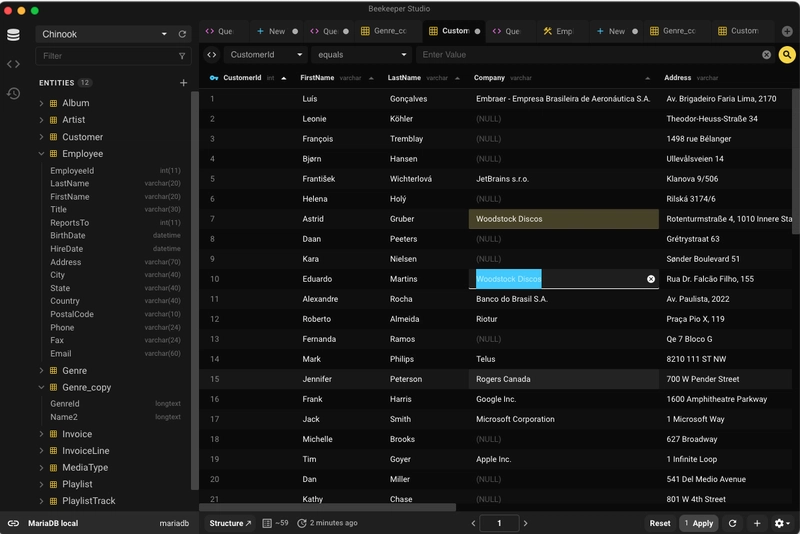Sort by the FirstName column arrow
The height and width of the screenshot is (534, 800).
pyautogui.click(x=371, y=79)
